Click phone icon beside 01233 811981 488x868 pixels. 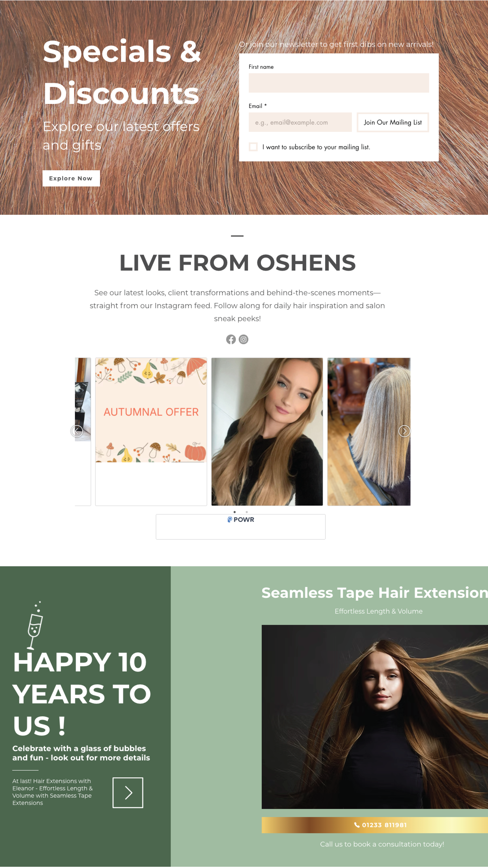(x=357, y=825)
